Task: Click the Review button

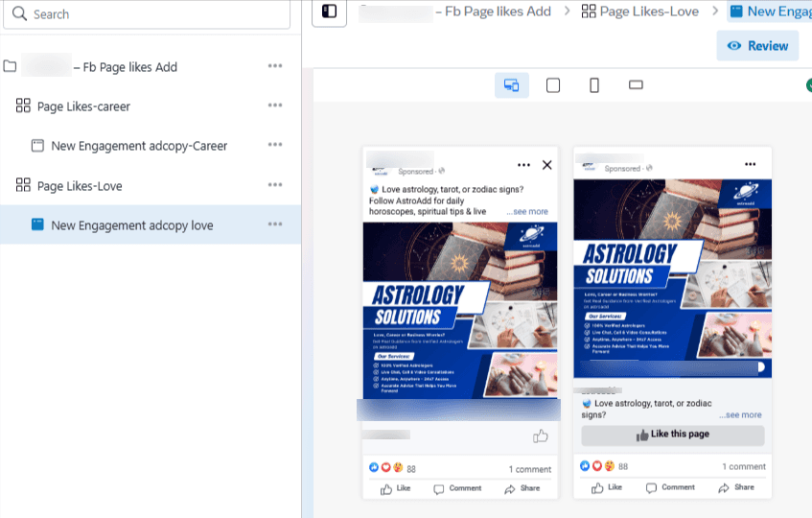Action: 757,46
